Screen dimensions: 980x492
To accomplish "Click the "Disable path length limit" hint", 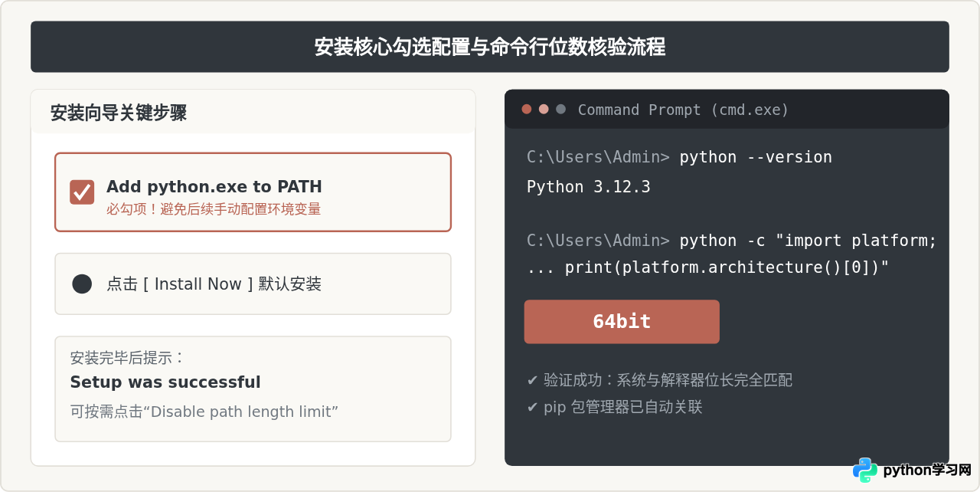I will click(204, 412).
